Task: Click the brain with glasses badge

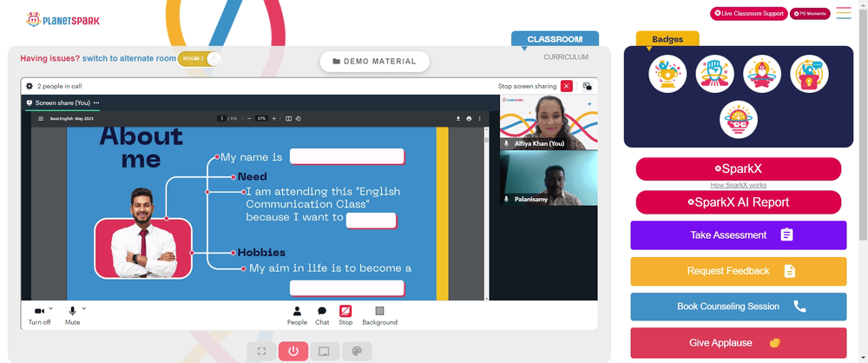Action: click(x=739, y=119)
